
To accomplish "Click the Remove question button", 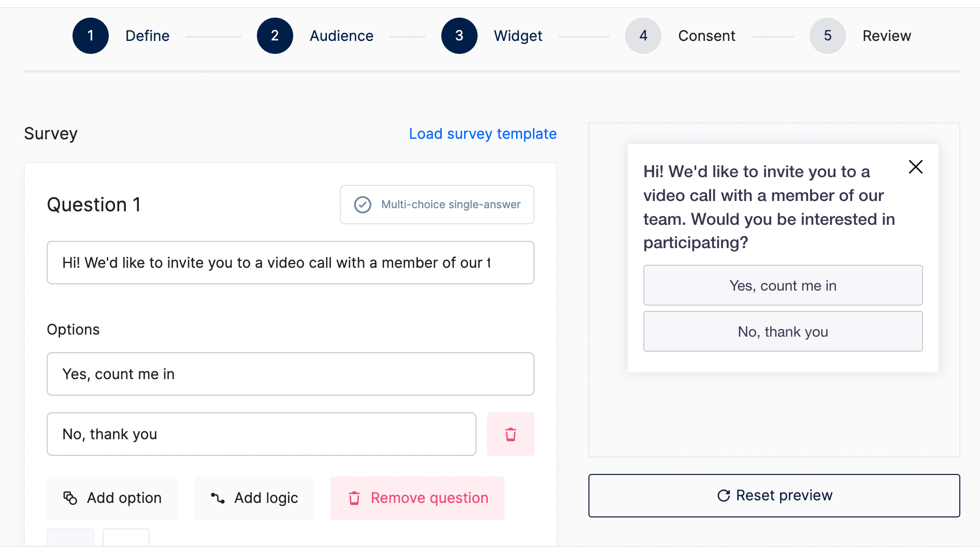I will [417, 498].
